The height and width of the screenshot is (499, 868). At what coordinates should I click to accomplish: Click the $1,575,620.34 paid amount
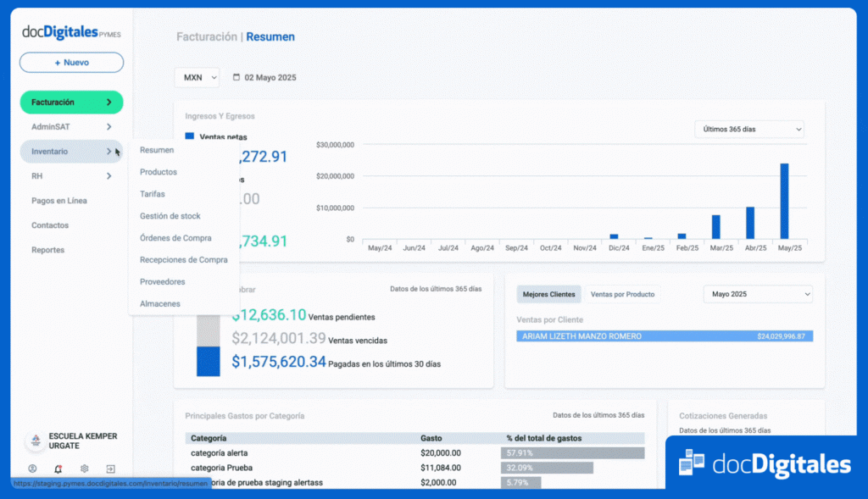[279, 362]
